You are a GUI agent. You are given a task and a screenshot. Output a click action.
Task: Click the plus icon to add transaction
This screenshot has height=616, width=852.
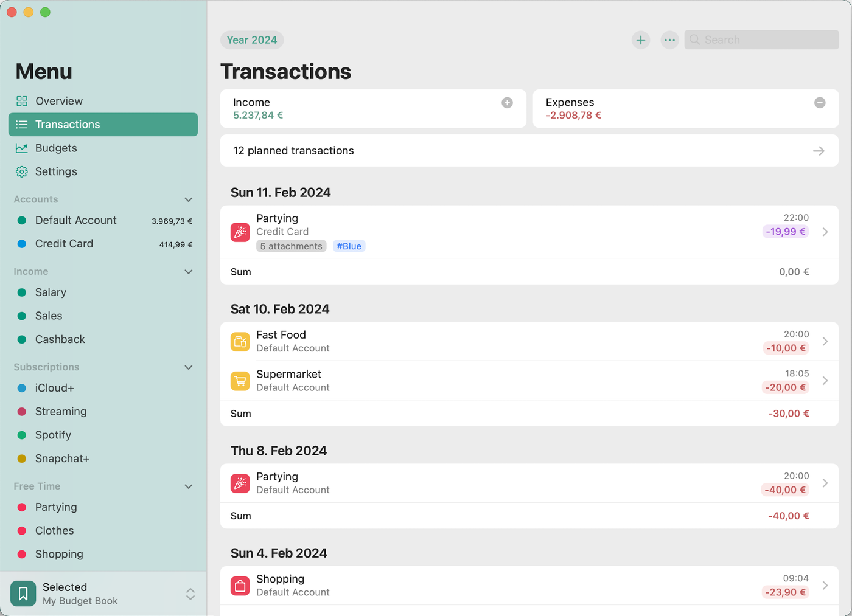(640, 40)
